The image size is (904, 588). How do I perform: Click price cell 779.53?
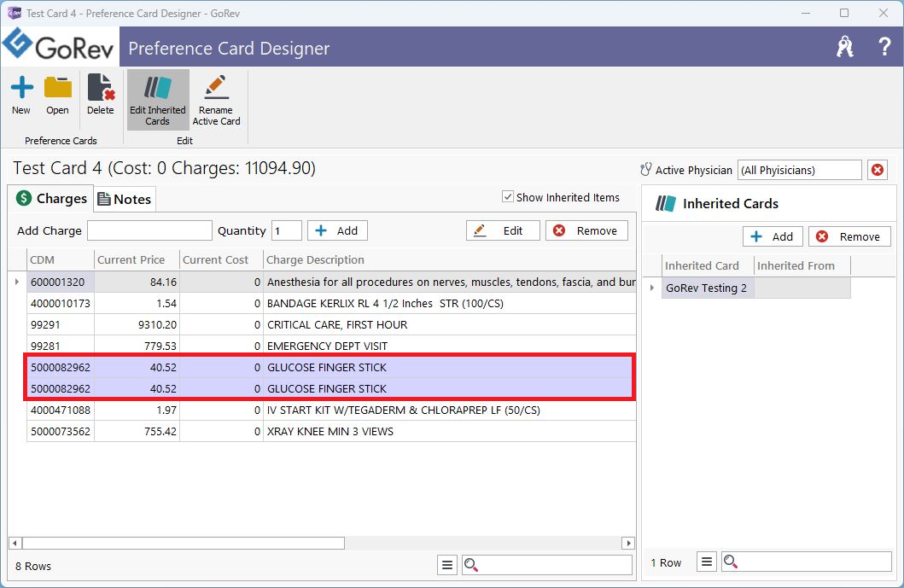tap(137, 346)
